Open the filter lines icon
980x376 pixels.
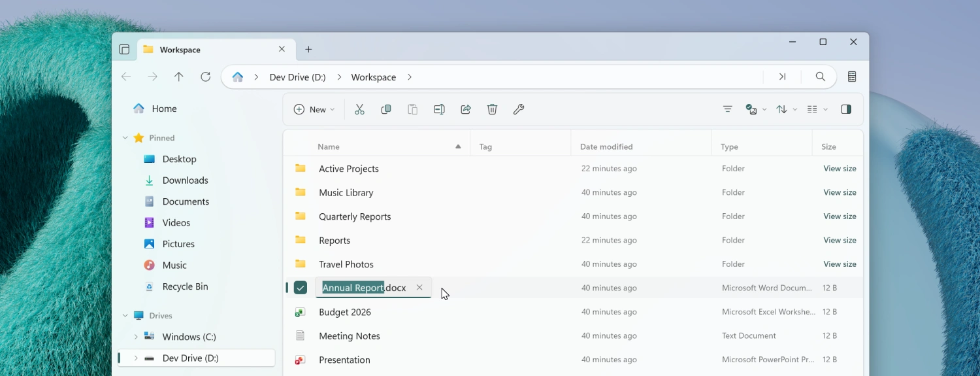tap(727, 109)
